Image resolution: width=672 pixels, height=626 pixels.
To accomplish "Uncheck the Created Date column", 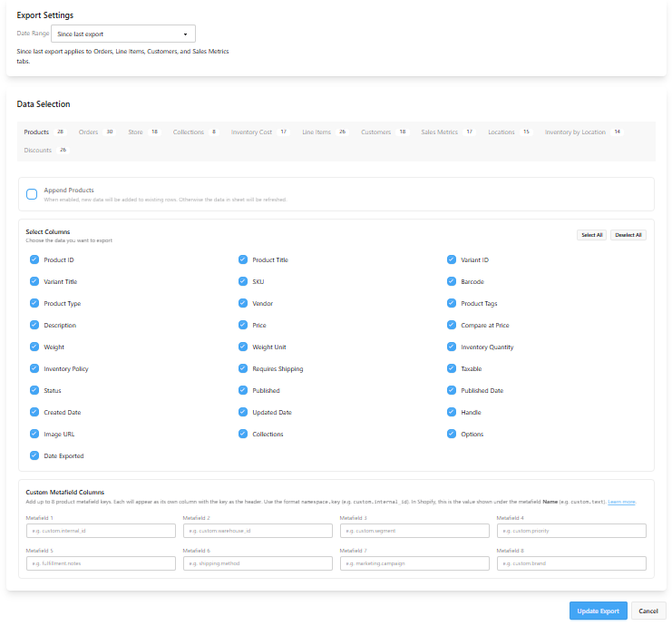I will 34,413.
